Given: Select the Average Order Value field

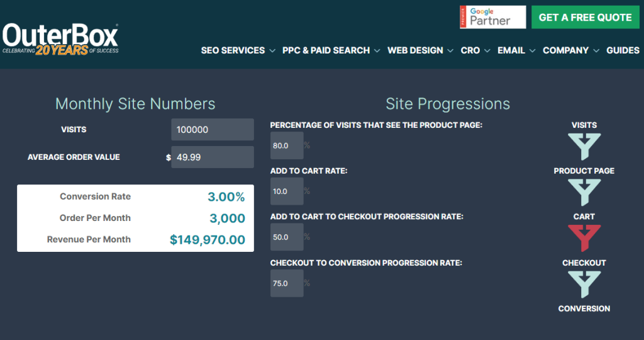Looking at the screenshot, I should click(x=213, y=157).
